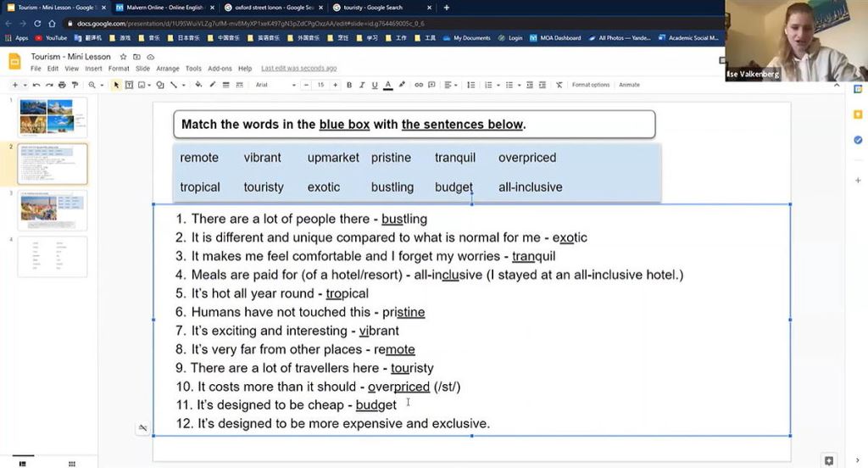This screenshot has height=468, width=868.
Task: Click the Increase indent icon
Action: click(542, 85)
